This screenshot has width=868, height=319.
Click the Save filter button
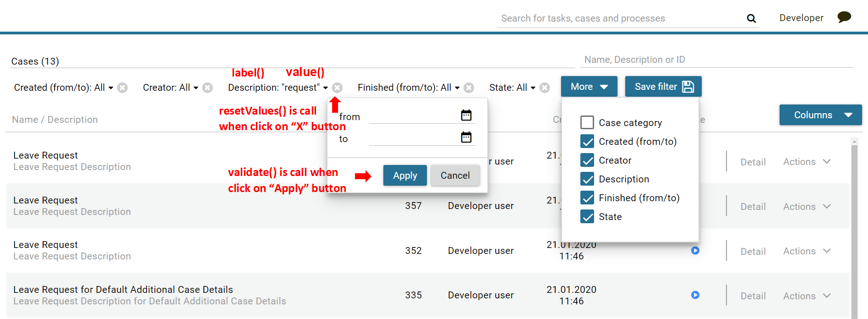[x=663, y=87]
